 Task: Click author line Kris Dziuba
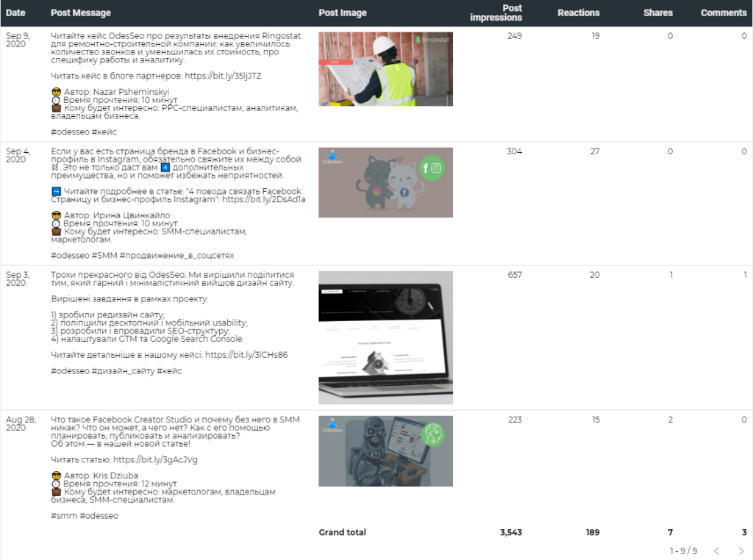click(95, 475)
